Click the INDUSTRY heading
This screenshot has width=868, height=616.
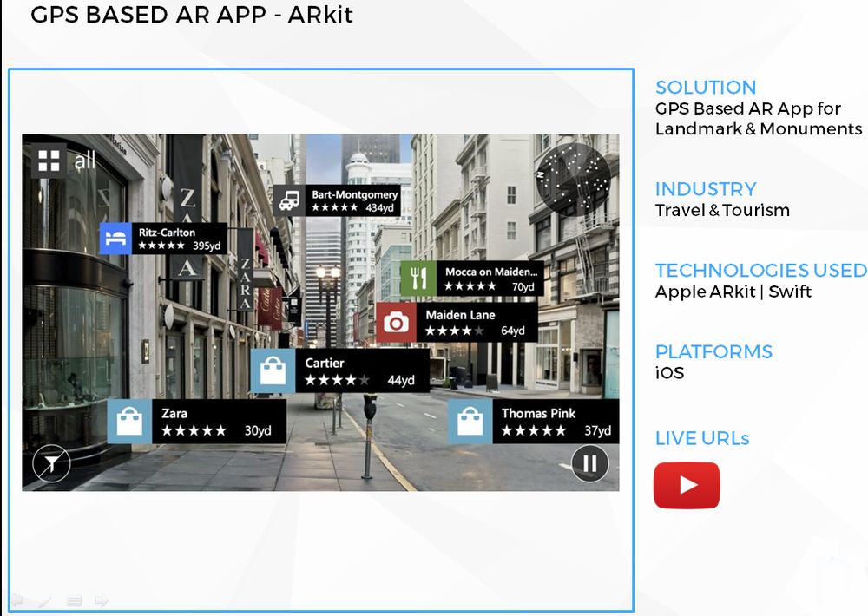click(706, 189)
